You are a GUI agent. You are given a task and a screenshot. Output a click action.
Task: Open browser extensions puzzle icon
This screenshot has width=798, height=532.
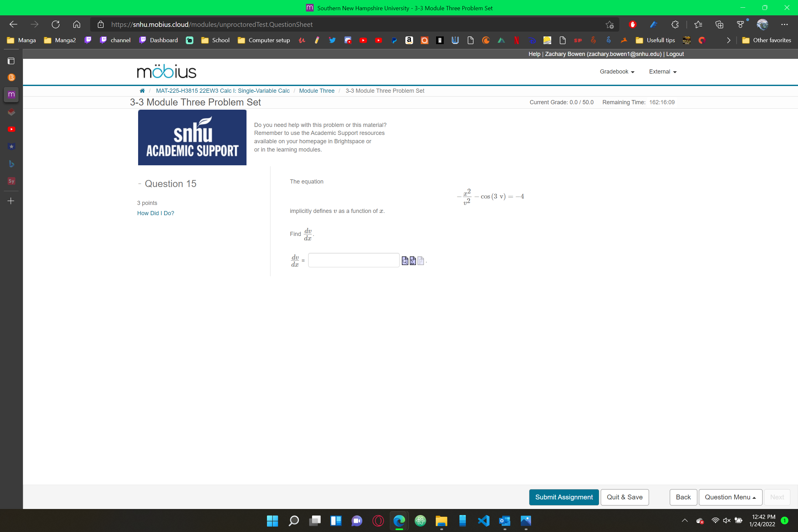(x=675, y=24)
